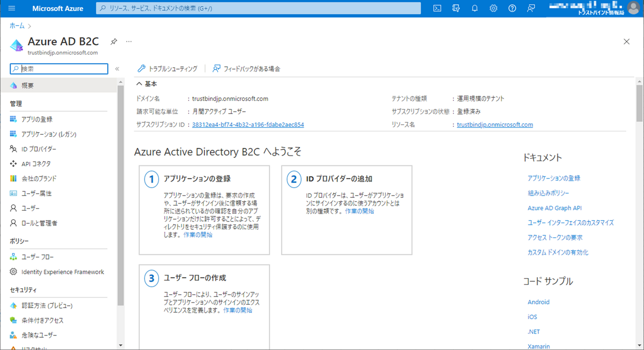Collapse the 基本 essentials section
The width and height of the screenshot is (644, 350).
(139, 84)
